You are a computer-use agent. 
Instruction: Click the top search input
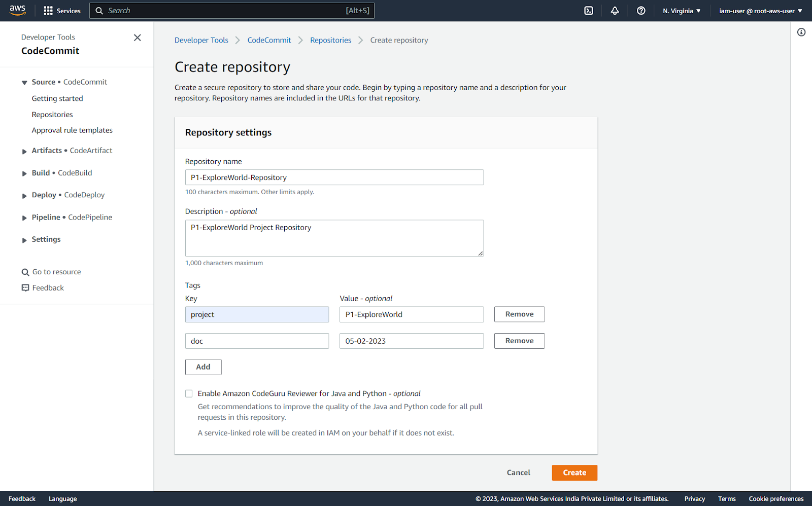click(x=232, y=11)
